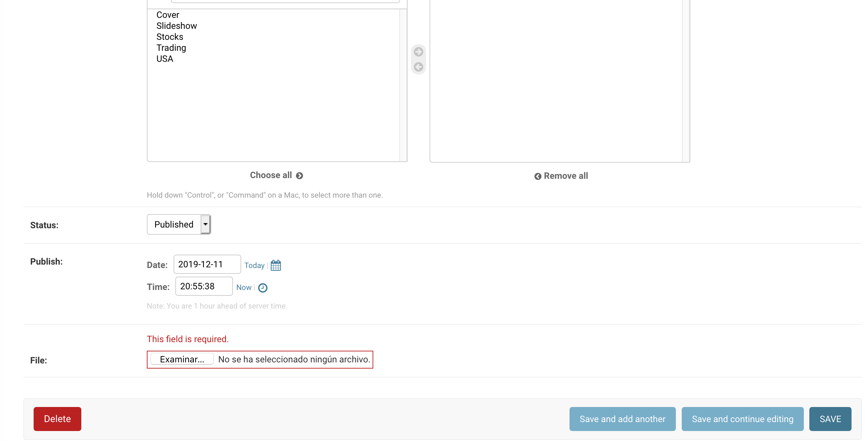Open the calendar date picker icon

coord(275,265)
